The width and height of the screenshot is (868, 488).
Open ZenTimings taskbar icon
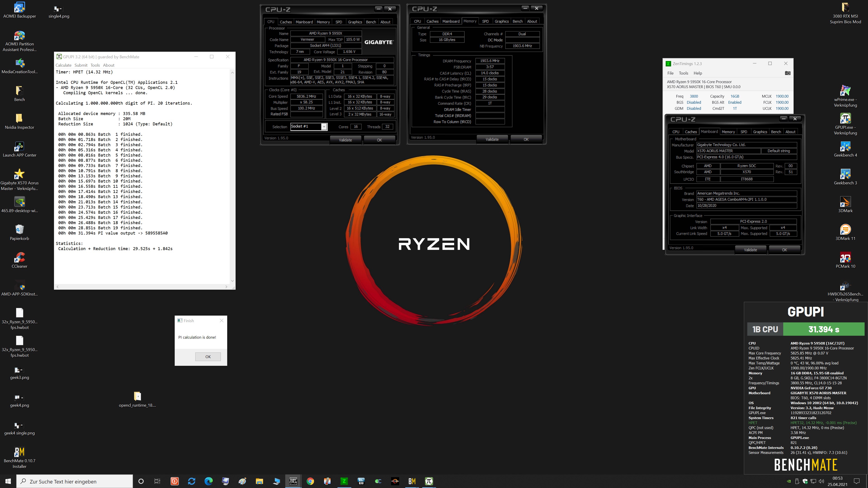click(344, 481)
